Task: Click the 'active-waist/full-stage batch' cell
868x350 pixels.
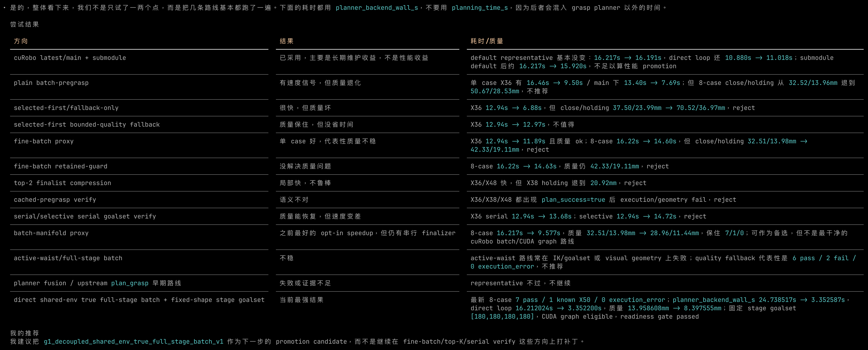Action: coord(68,258)
